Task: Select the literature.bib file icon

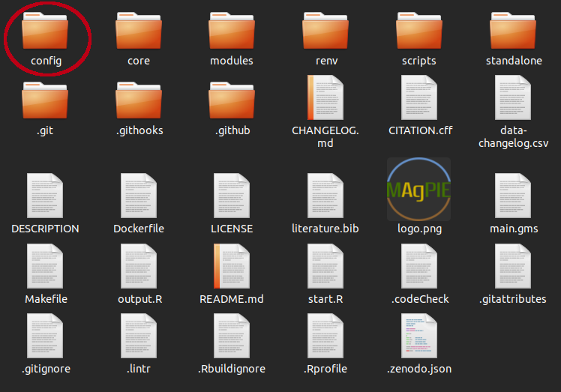Action: click(x=325, y=196)
